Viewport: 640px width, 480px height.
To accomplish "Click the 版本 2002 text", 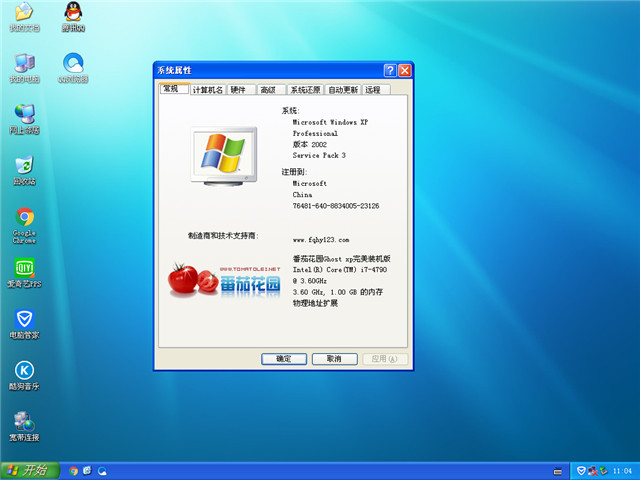I will point(309,144).
